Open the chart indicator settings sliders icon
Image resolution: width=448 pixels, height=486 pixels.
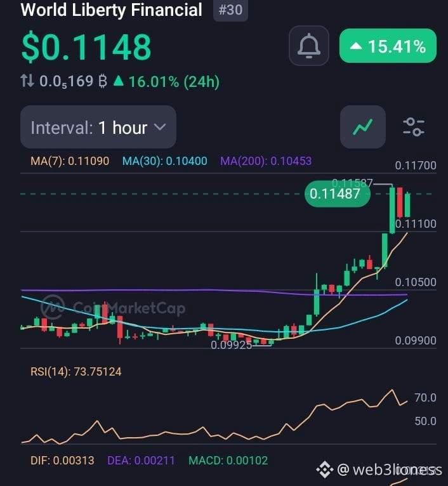pyautogui.click(x=414, y=127)
